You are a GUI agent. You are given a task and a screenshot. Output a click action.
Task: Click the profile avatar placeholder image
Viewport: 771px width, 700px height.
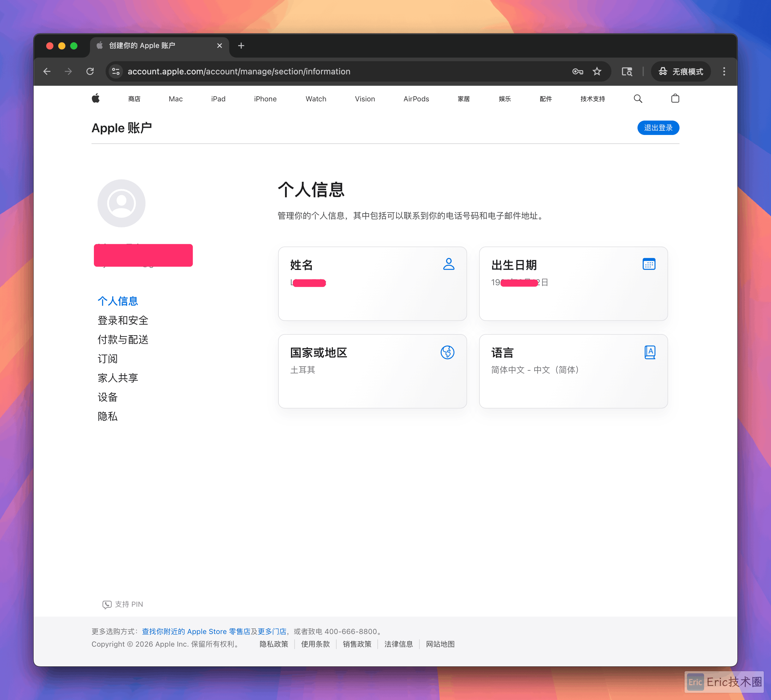point(121,203)
